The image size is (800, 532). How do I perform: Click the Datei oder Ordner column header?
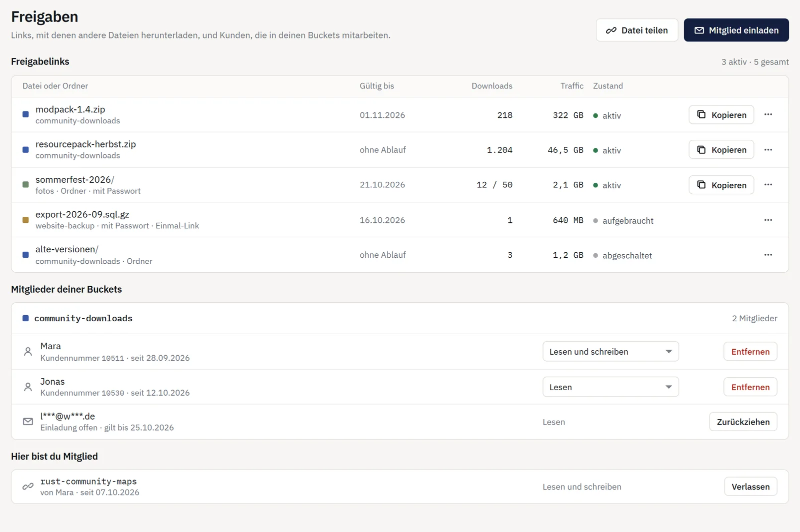(55, 86)
